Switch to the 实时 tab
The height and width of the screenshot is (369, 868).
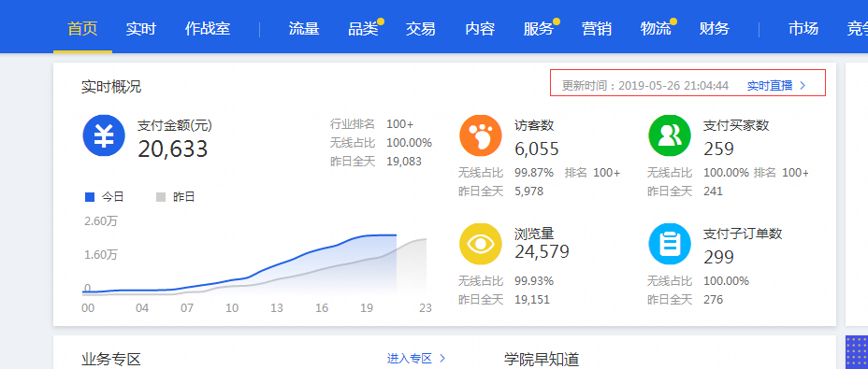(x=140, y=28)
